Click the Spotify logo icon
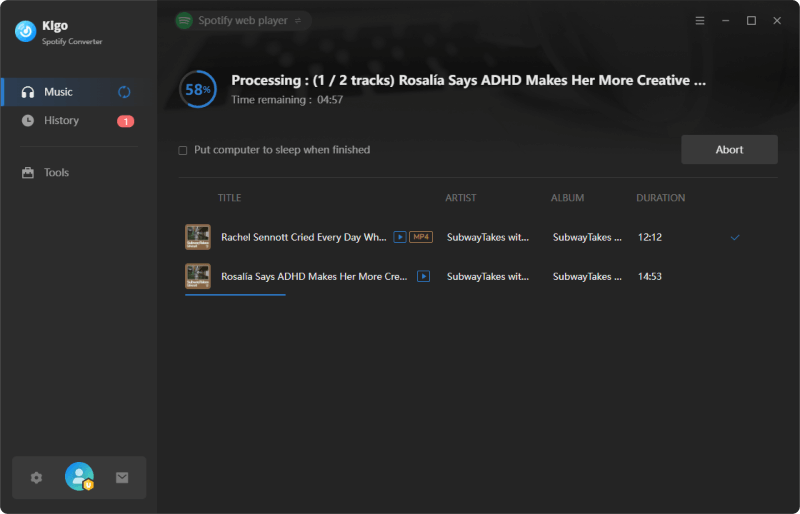Image resolution: width=800 pixels, height=514 pixels. (x=184, y=20)
